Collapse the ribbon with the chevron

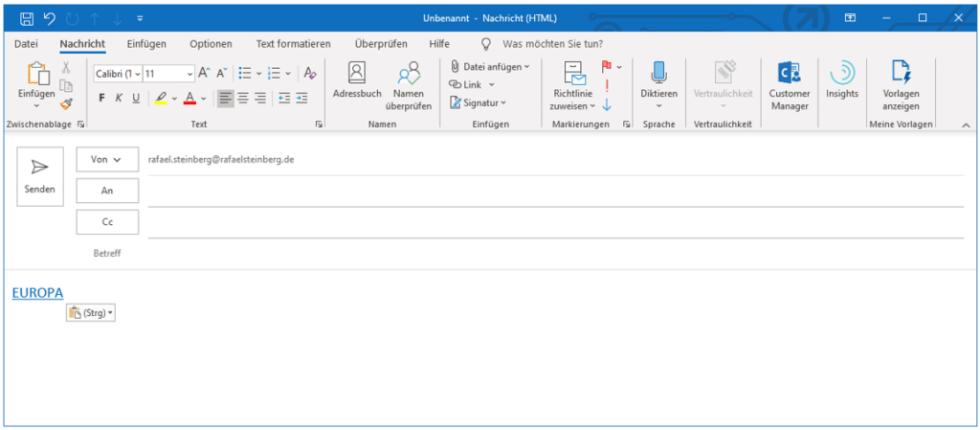coord(966,125)
